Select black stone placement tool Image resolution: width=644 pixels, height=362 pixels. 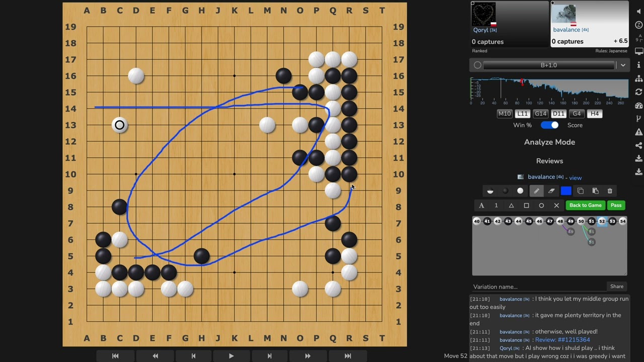point(505,191)
